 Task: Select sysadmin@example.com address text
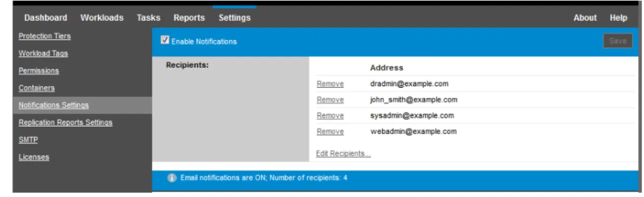(412, 116)
